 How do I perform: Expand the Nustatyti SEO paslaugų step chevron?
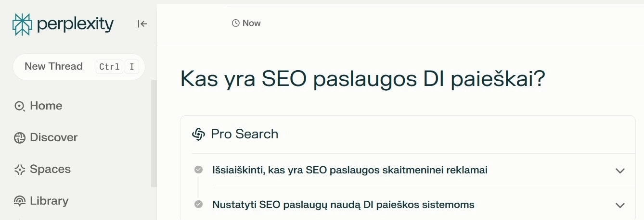pos(620,205)
